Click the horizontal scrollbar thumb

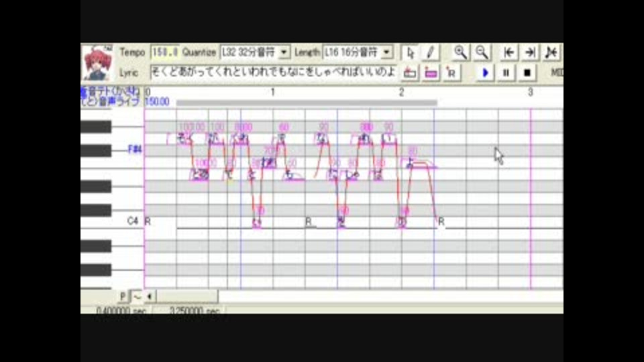[x=187, y=296]
